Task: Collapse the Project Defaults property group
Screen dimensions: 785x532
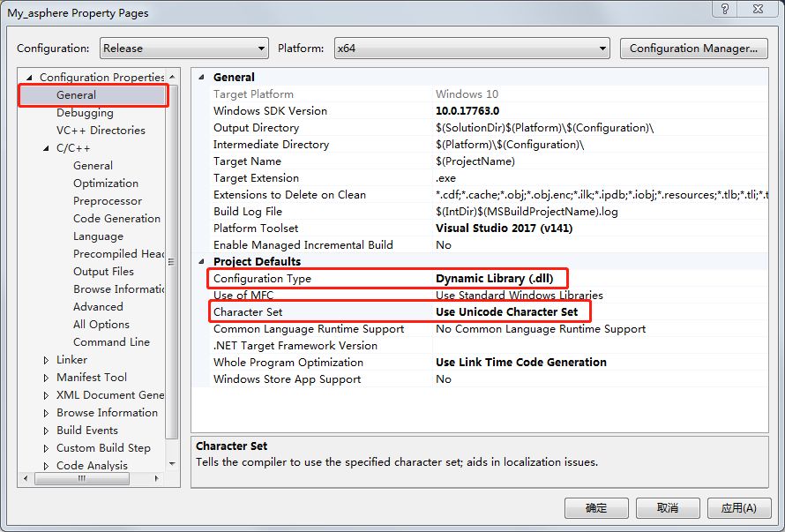Action: 203,262
